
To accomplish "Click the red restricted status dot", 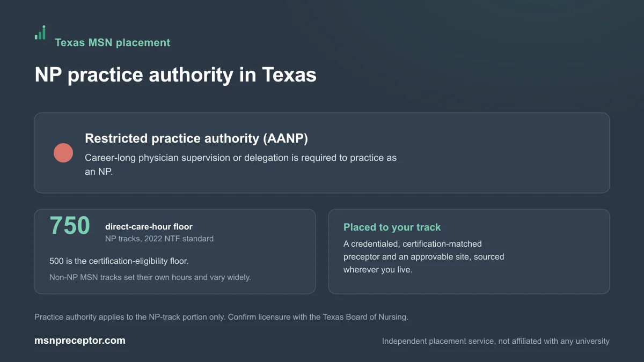I will point(63,153).
